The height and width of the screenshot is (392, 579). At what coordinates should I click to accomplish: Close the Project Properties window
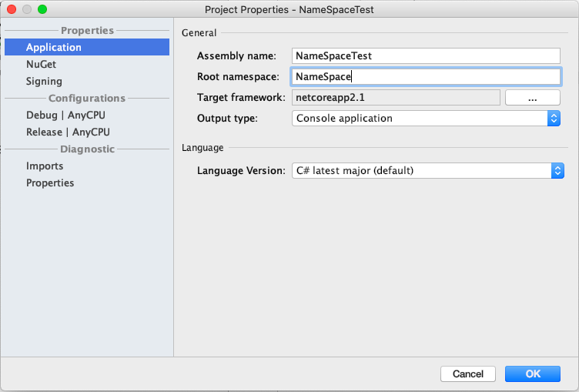pyautogui.click(x=12, y=9)
